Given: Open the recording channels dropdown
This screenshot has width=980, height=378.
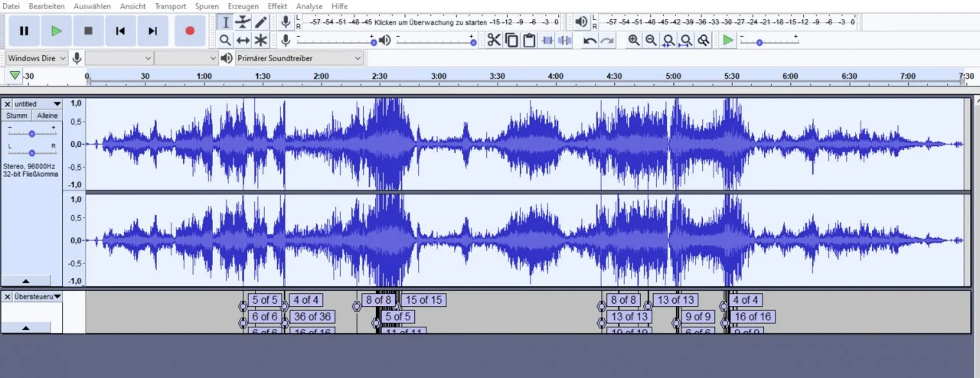Looking at the screenshot, I should click(186, 58).
